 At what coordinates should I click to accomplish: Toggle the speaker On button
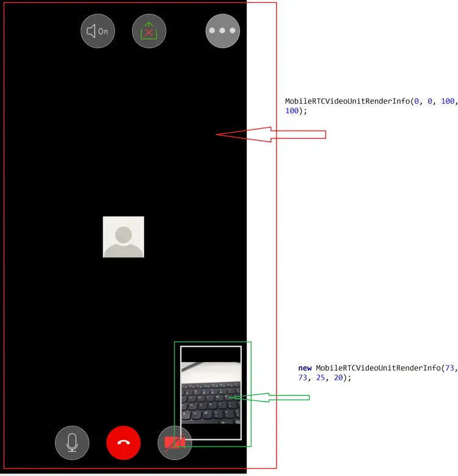point(98,31)
